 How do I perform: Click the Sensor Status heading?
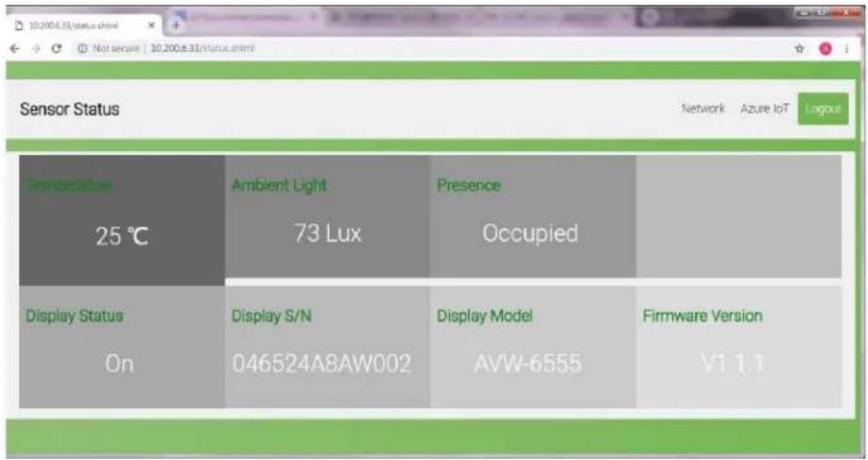(x=70, y=109)
